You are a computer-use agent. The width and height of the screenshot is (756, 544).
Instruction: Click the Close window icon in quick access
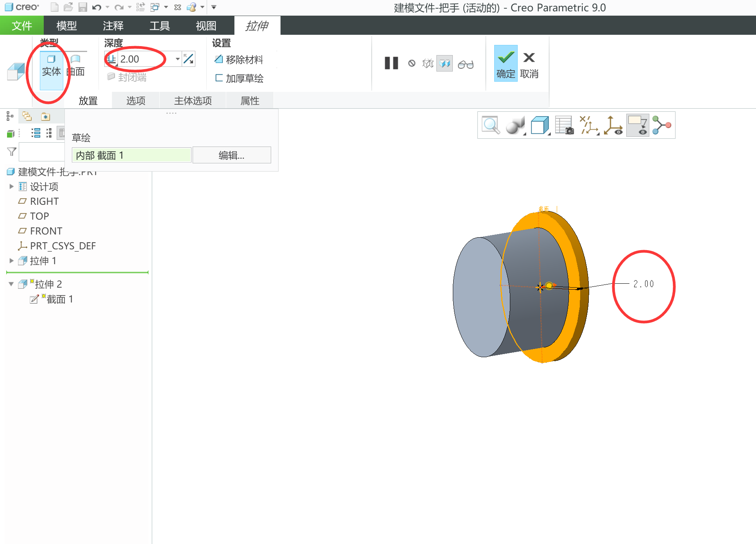pos(178,7)
